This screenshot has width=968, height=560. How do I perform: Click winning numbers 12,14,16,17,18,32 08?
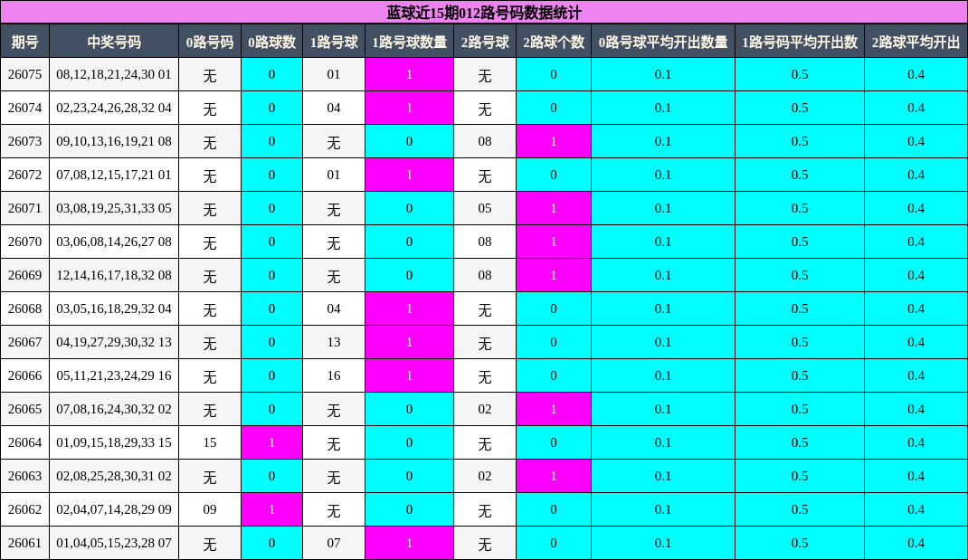pyautogui.click(x=114, y=275)
